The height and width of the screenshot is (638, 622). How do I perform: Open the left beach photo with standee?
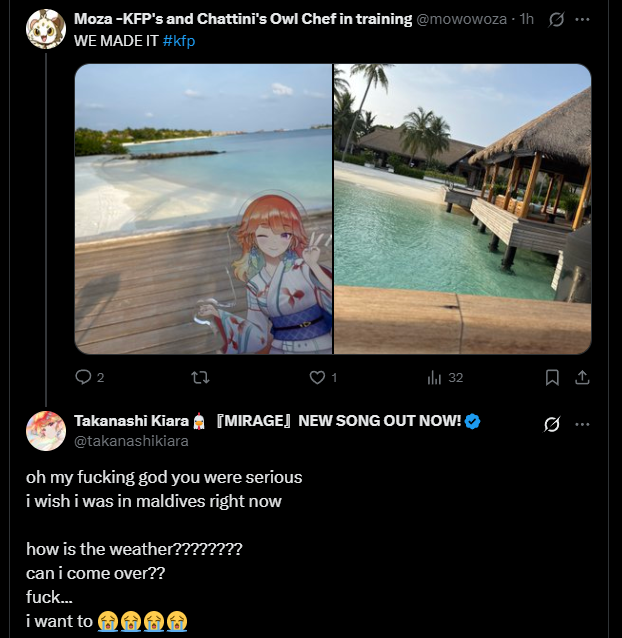click(x=203, y=208)
